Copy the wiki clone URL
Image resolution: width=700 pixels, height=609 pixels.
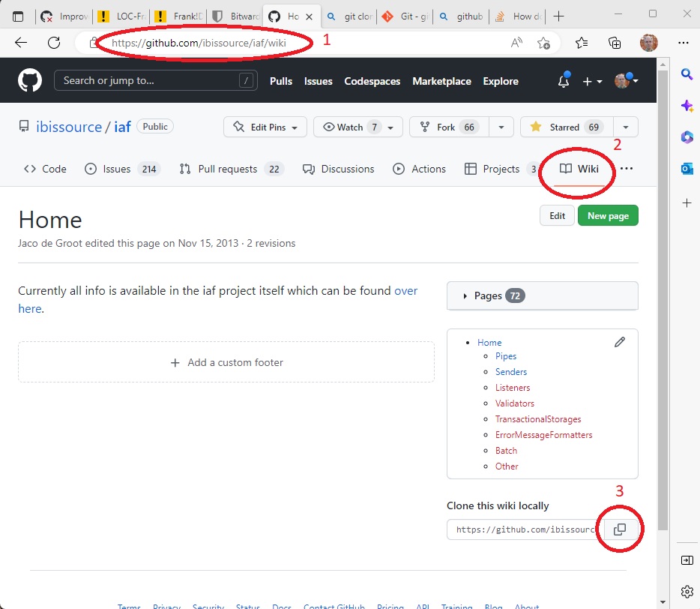coord(620,529)
